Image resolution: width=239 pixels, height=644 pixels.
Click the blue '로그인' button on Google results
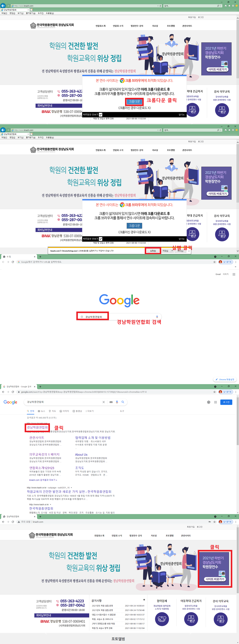[x=226, y=402]
